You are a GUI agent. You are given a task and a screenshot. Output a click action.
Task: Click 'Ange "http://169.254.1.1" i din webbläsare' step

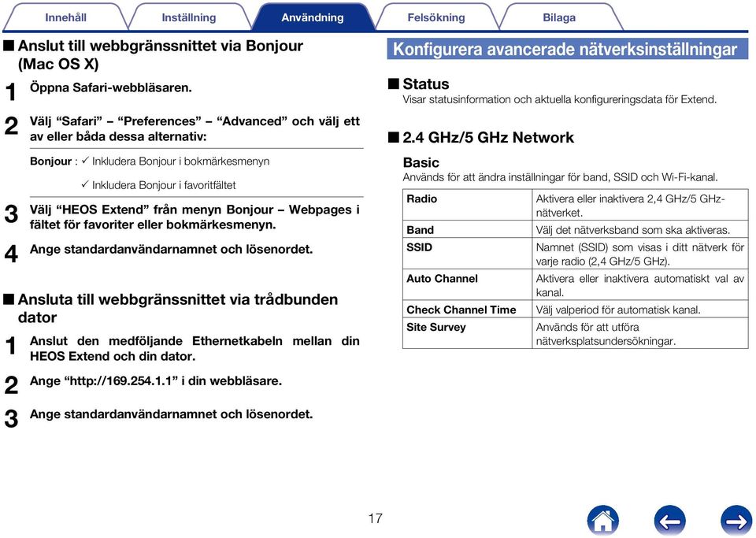click(156, 380)
